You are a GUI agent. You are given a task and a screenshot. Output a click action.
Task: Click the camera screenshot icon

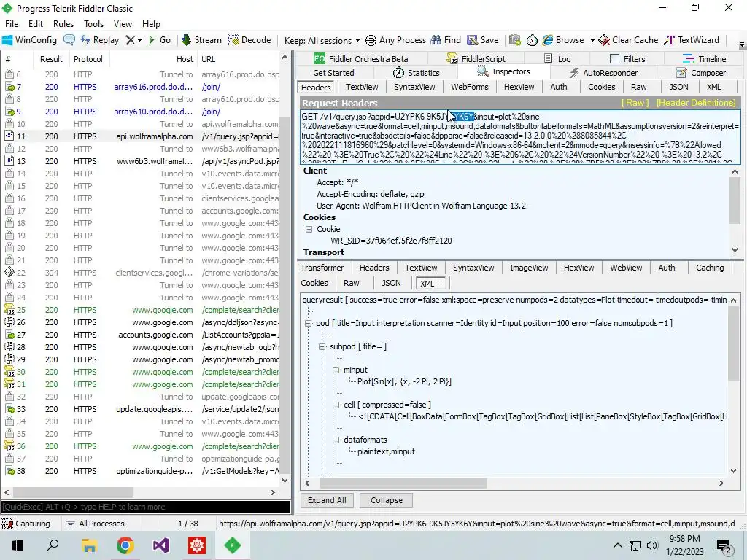click(514, 40)
